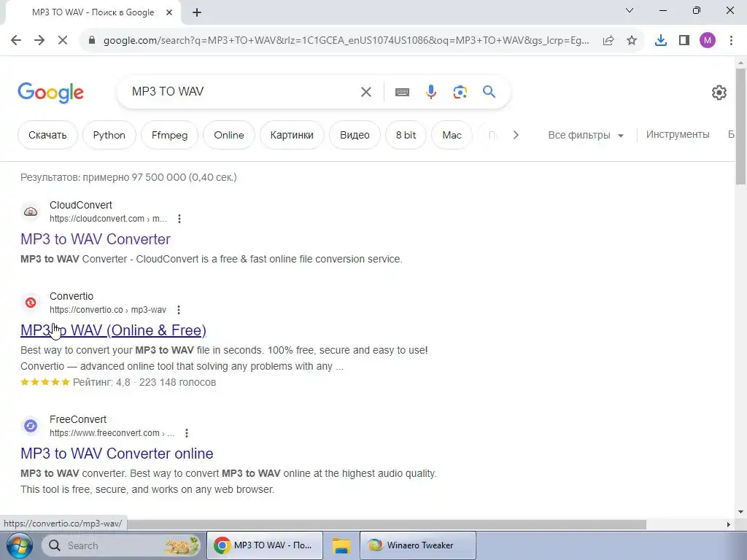
Task: Select the Ffmpeg filter chip
Action: pyautogui.click(x=169, y=135)
